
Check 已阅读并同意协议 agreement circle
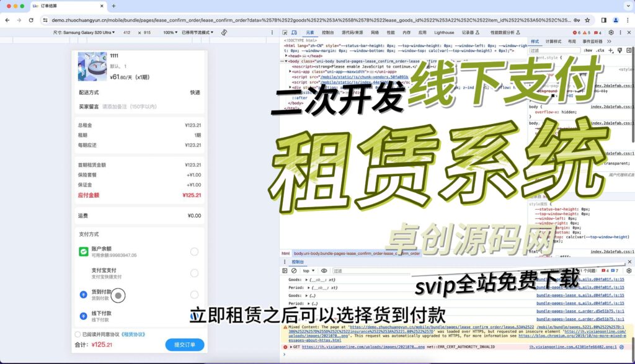point(78,334)
